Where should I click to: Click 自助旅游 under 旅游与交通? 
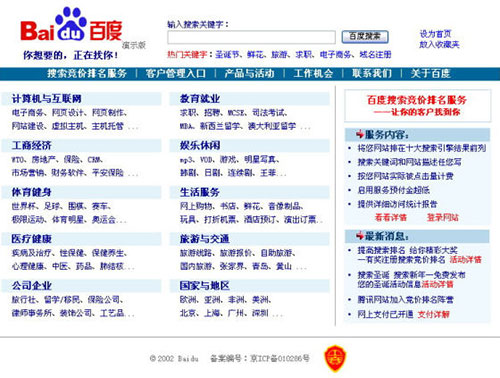[x=276, y=253]
